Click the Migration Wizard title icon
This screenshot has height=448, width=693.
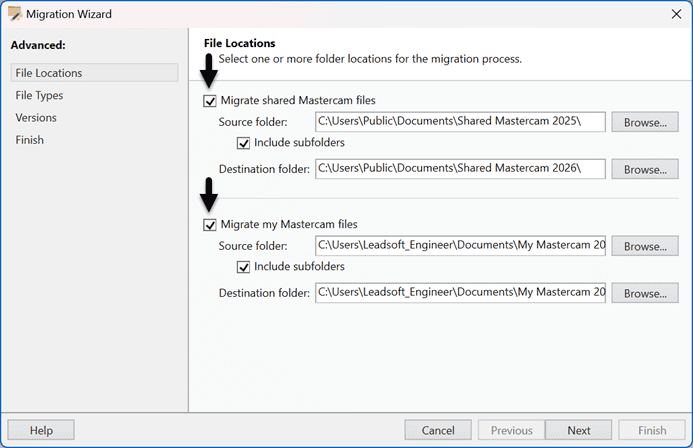[x=15, y=14]
